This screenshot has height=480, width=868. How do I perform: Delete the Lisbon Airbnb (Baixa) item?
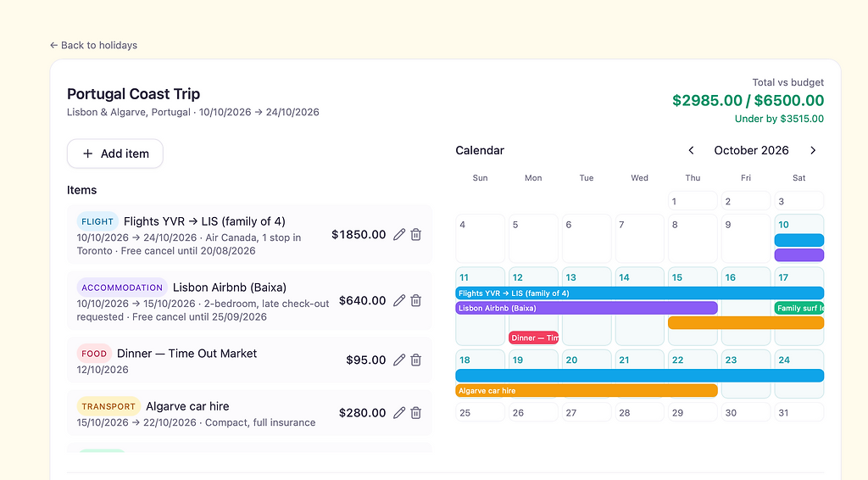coord(415,300)
